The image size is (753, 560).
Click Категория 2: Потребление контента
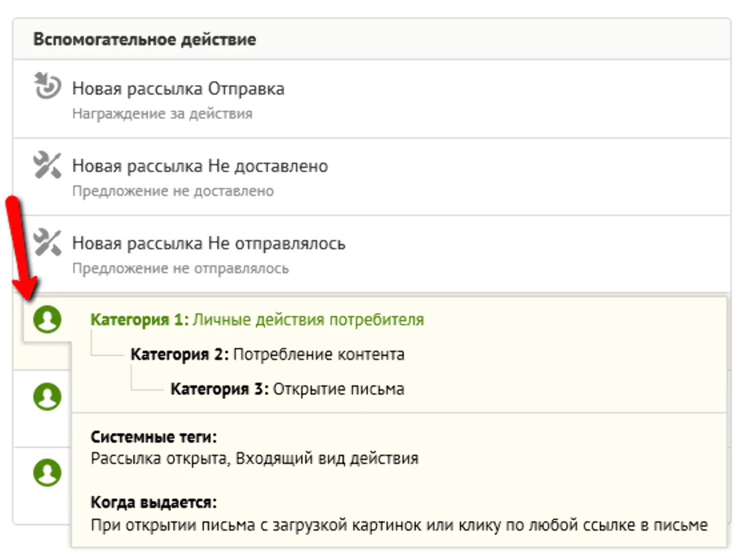(267, 354)
